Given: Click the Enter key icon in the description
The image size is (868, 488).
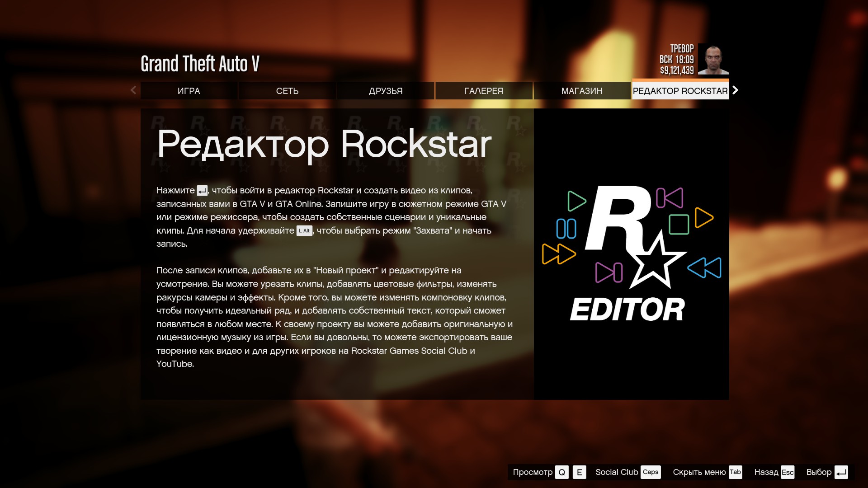Looking at the screenshot, I should click(202, 191).
